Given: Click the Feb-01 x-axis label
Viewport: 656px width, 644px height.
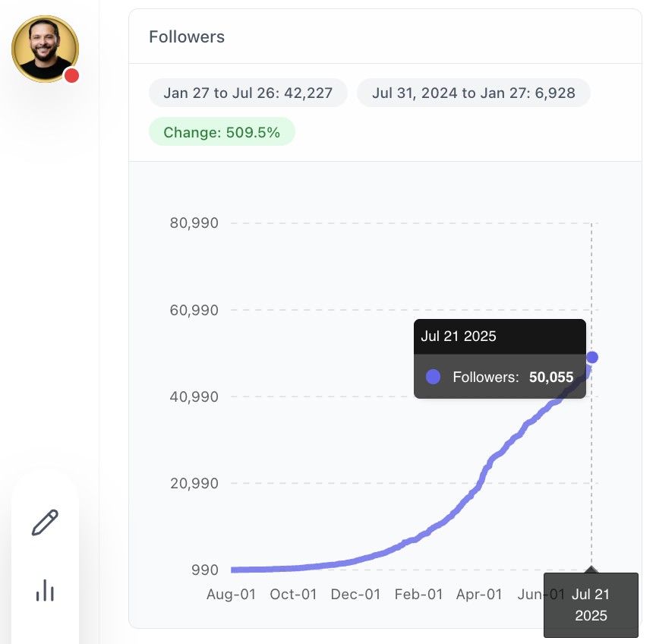Looking at the screenshot, I should click(x=418, y=594).
